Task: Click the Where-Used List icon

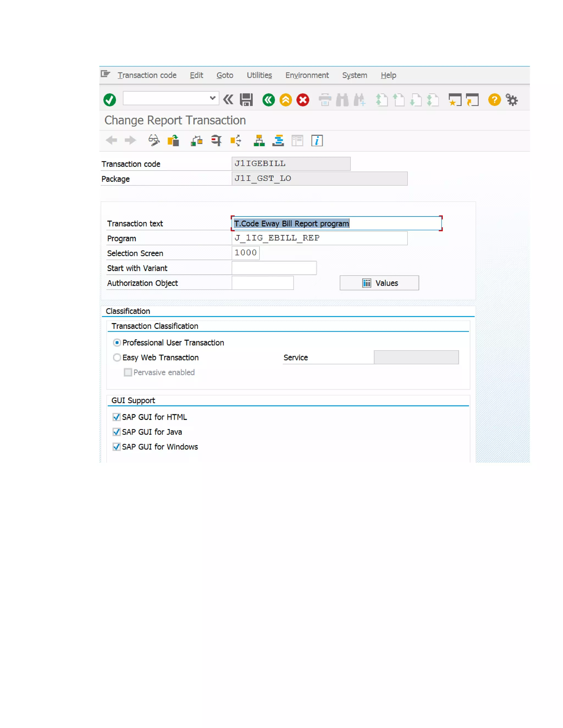Action: [216, 140]
